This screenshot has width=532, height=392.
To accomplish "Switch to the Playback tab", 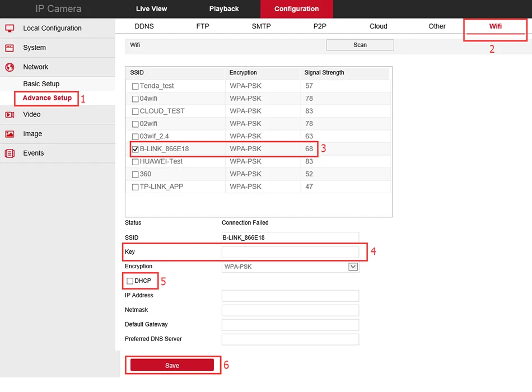I will pos(224,9).
